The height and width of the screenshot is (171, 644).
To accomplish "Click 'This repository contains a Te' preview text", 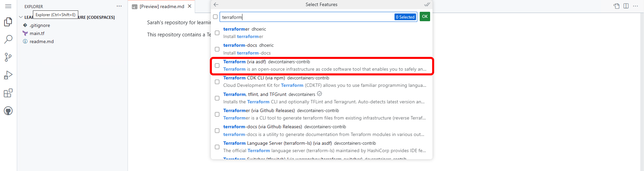I will point(179,35).
